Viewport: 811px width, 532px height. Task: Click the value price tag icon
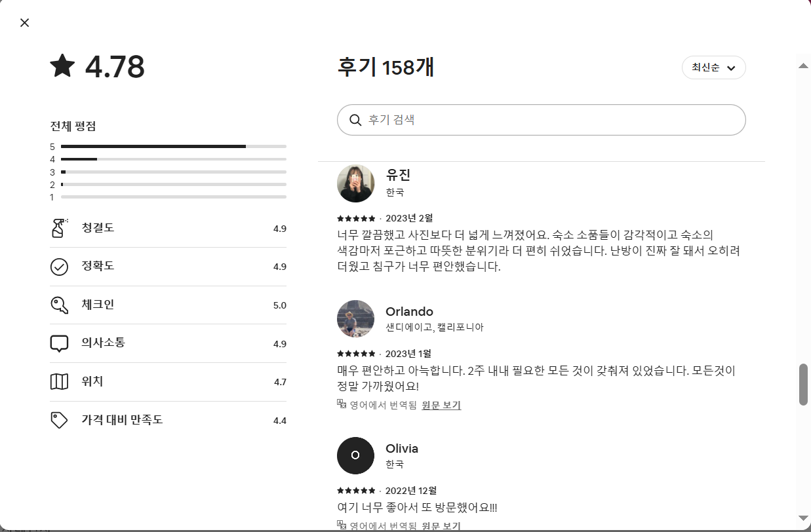(59, 421)
